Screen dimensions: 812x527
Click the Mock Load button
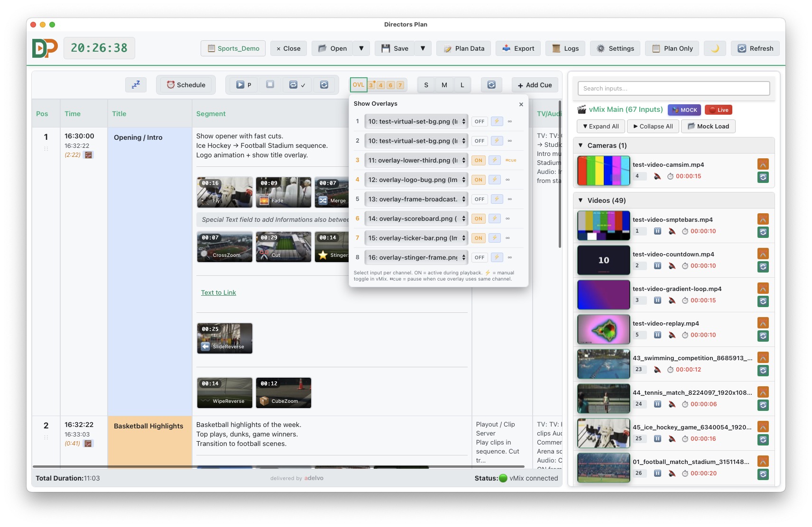tap(708, 126)
